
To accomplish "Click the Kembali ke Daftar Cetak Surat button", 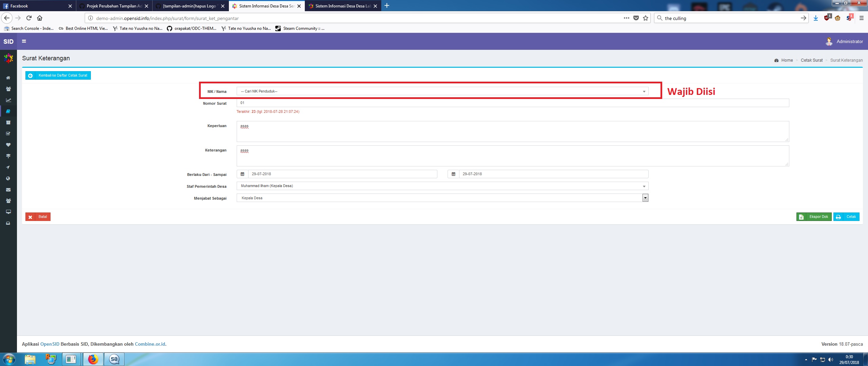I will click(x=58, y=76).
